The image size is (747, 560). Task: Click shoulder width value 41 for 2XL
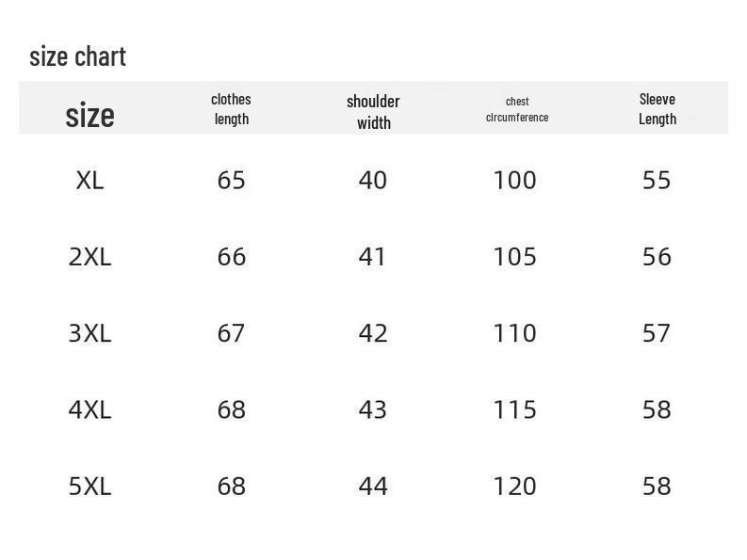click(x=373, y=256)
